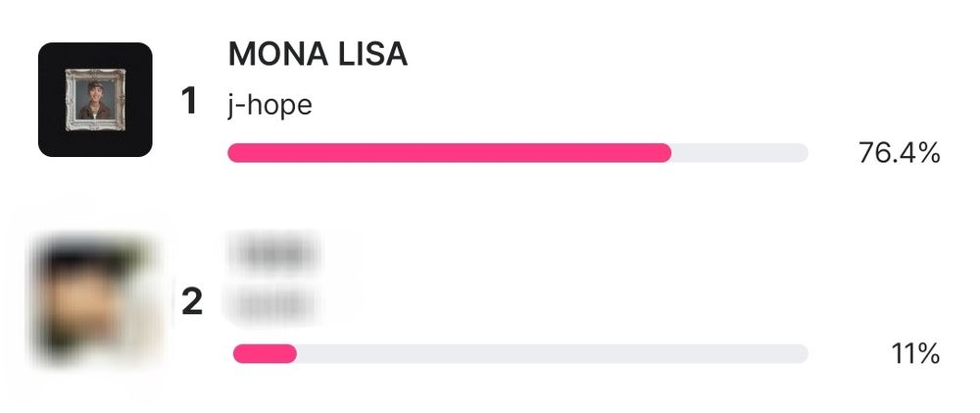
Task: Click the black border of MONA LISA cover
Action: tap(51, 99)
